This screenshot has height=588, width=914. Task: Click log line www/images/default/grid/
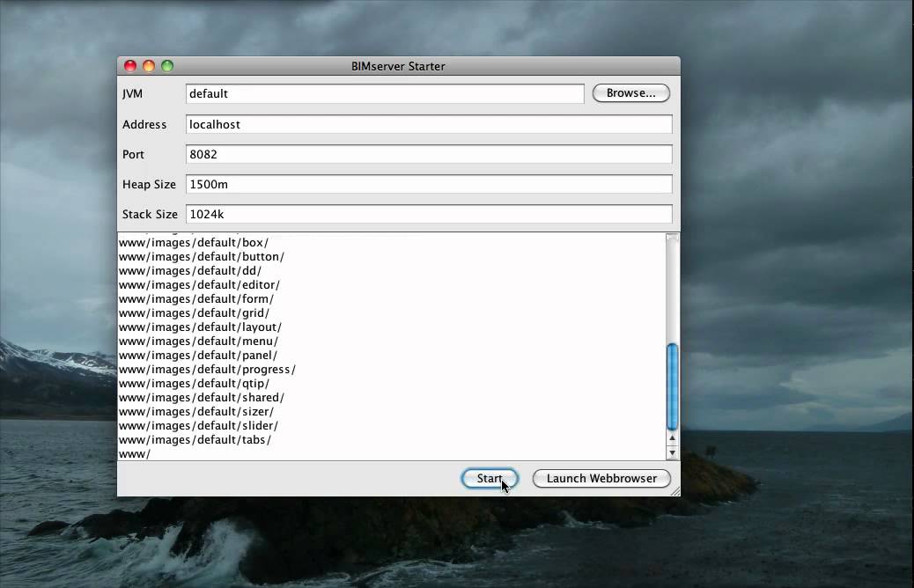click(x=194, y=313)
